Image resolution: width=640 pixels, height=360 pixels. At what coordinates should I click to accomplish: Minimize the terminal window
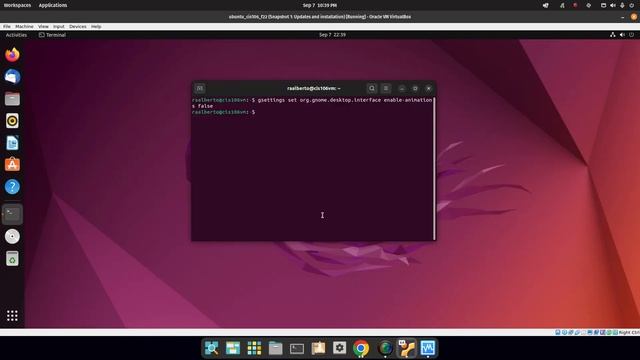pyautogui.click(x=402, y=88)
